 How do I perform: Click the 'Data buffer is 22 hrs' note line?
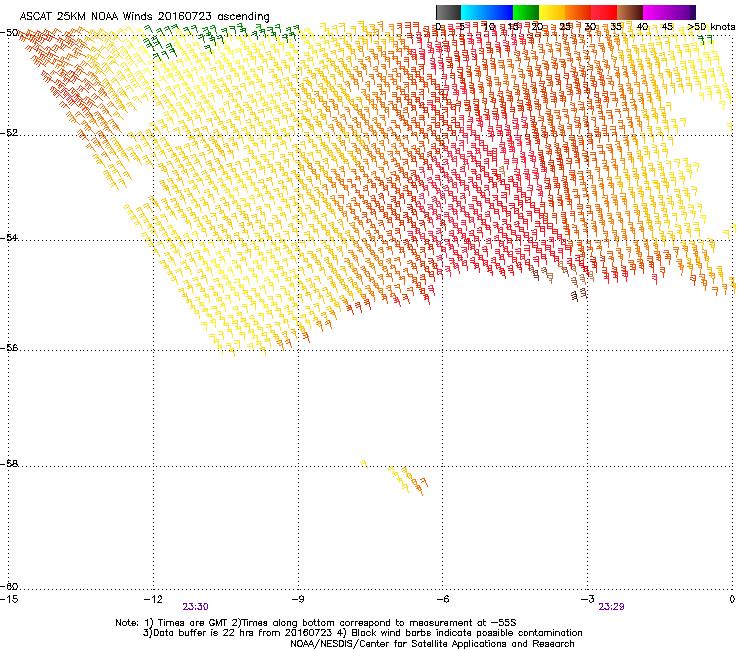pyautogui.click(x=362, y=633)
